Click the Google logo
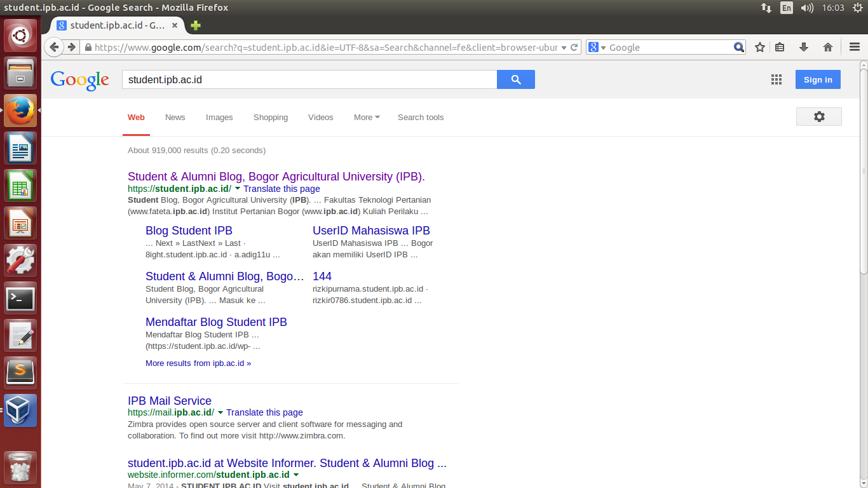Screen dimensions: 868x488 pyautogui.click(x=80, y=80)
